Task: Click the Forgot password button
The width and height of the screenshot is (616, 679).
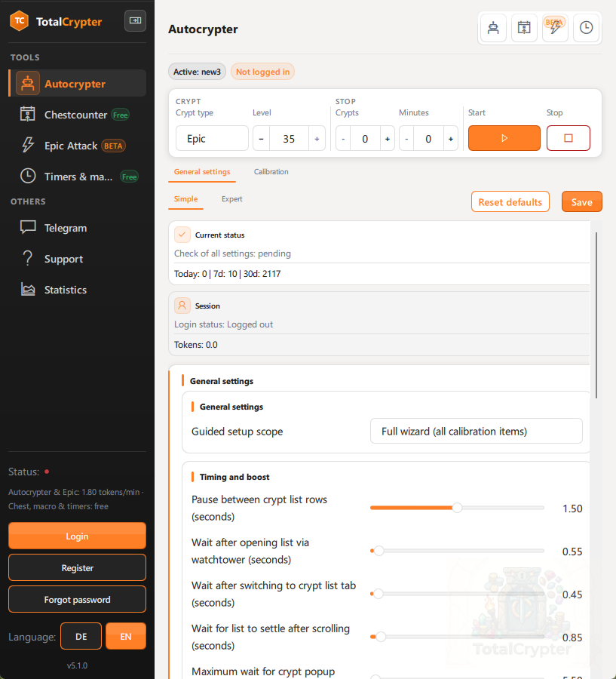Action: pos(77,599)
